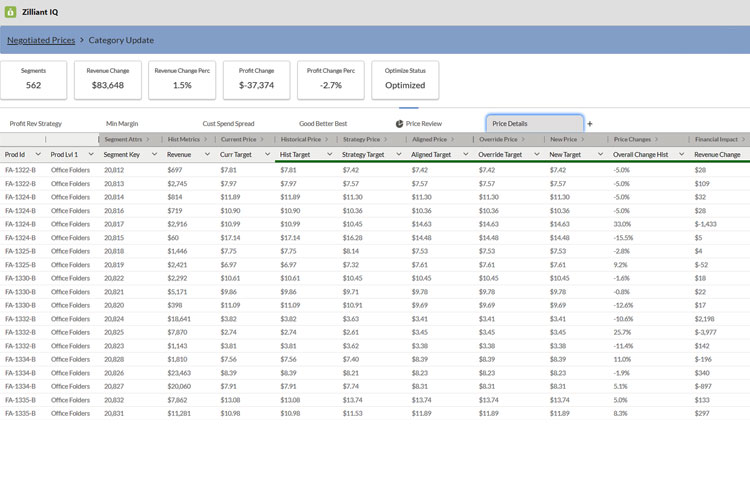Viewport: 750px width, 500px height.
Task: Expand the Price Changes column group
Action: coord(656,139)
